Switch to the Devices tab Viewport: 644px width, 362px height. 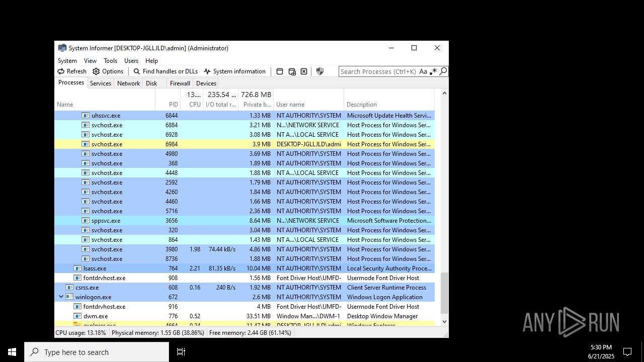pyautogui.click(x=206, y=83)
